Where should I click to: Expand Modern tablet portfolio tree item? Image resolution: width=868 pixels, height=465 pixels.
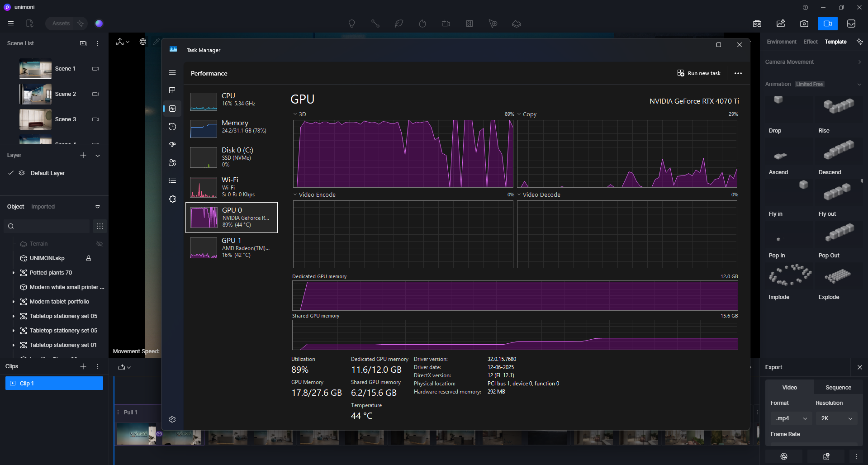[x=14, y=302]
